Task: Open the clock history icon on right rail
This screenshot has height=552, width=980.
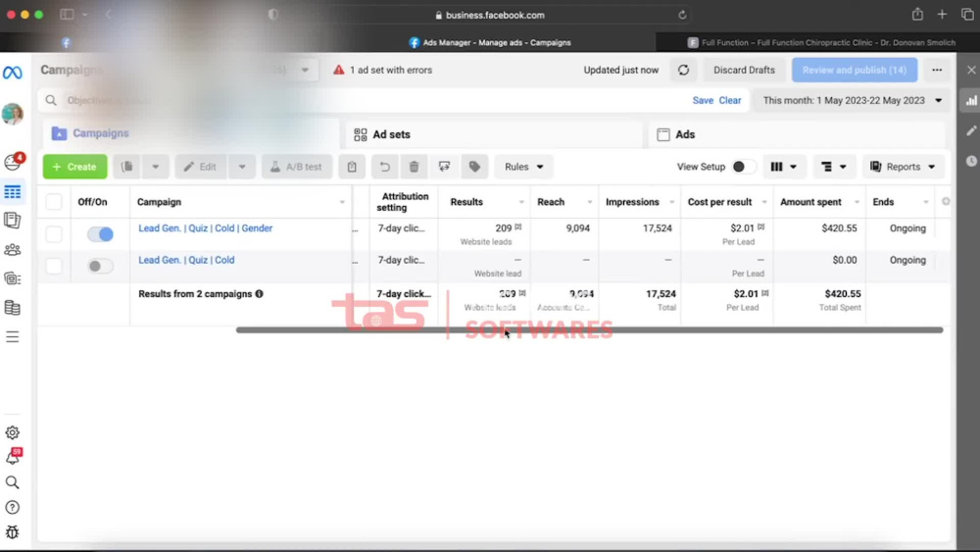Action: pos(971,161)
